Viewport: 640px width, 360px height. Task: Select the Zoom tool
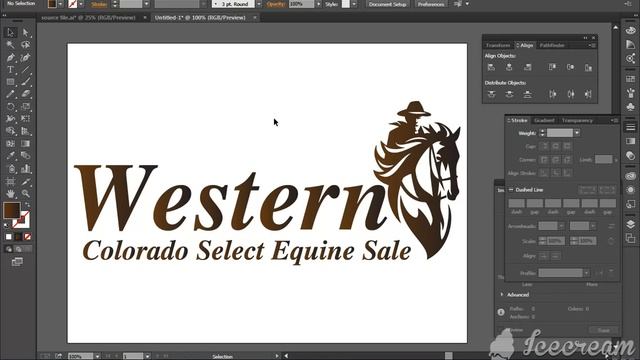tap(26, 193)
